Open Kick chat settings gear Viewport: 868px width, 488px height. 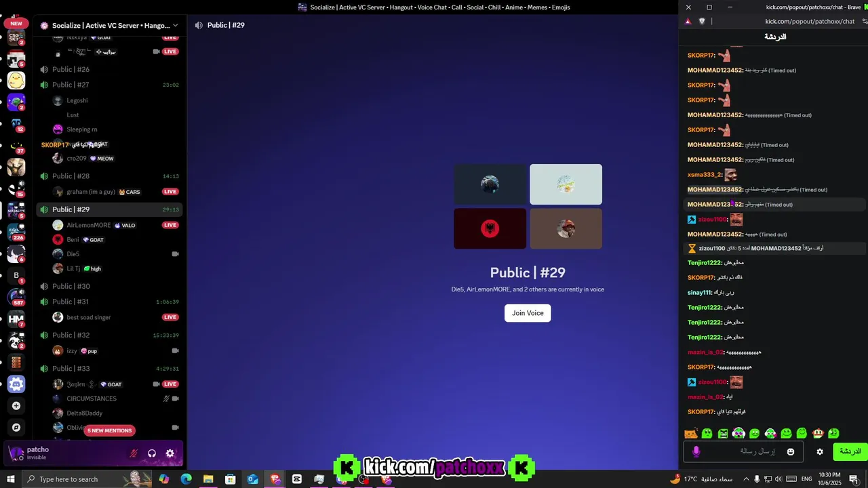[820, 451]
